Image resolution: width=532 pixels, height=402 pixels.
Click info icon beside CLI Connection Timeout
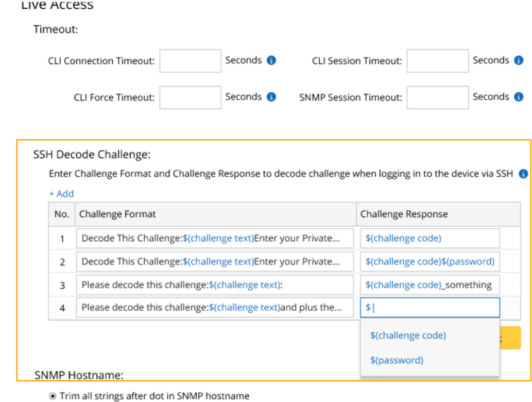[271, 60]
